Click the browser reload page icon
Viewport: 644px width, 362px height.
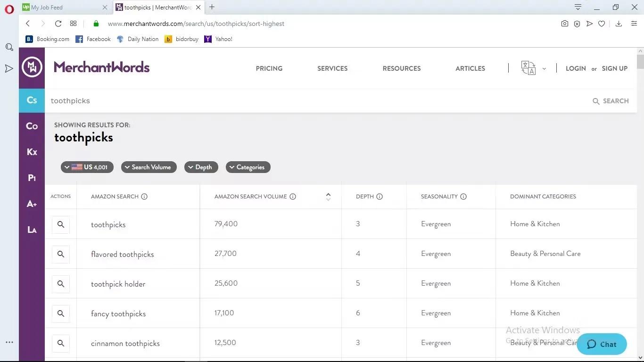[x=58, y=24]
